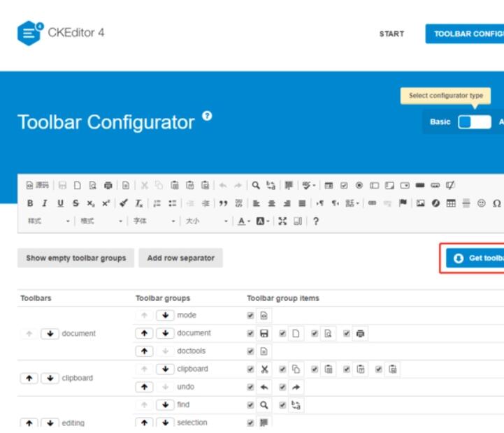Uncheck the Cut checkbox in clipboard row
Screen dimensions: 504x433
pyautogui.click(x=250, y=369)
